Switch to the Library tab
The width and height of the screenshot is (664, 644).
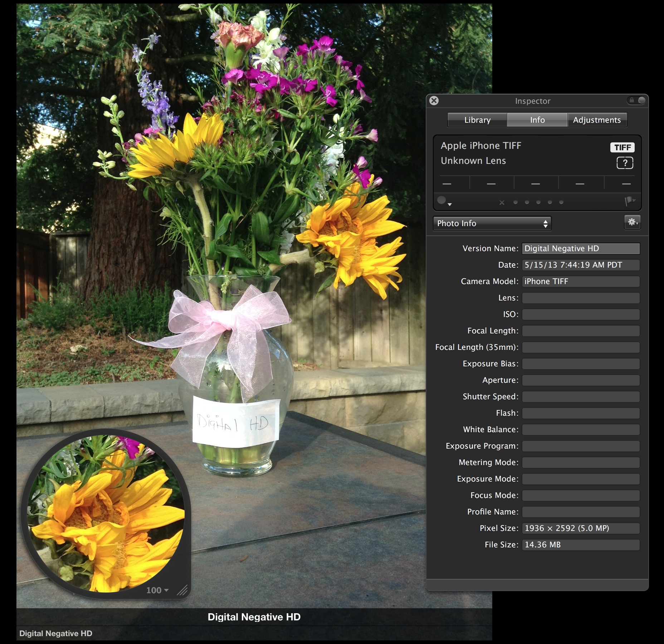click(x=477, y=120)
